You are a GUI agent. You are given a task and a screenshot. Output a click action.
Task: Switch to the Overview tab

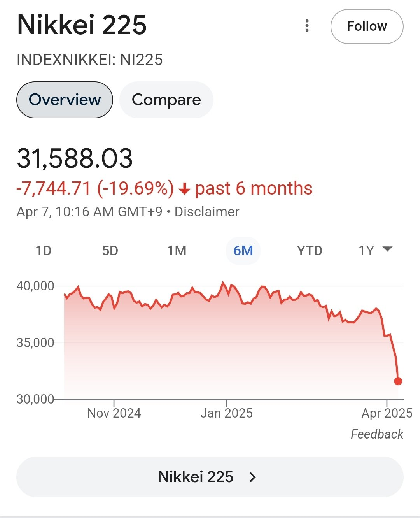65,100
